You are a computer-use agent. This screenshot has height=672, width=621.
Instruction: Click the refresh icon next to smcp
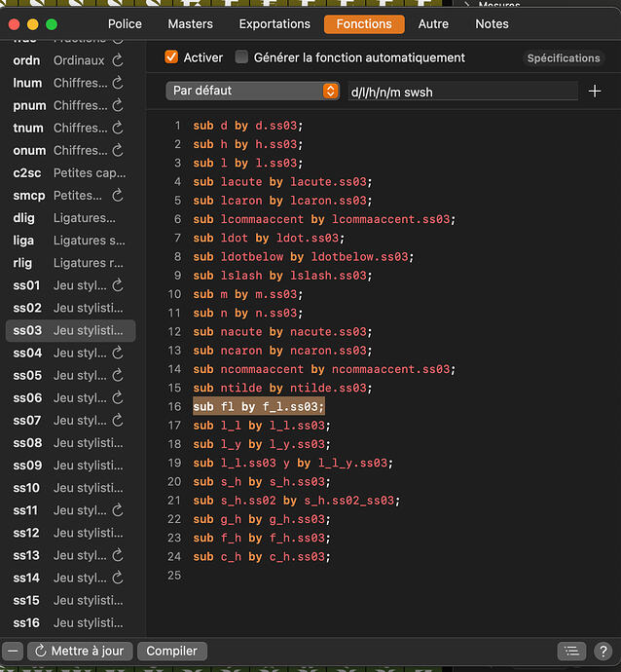[118, 195]
